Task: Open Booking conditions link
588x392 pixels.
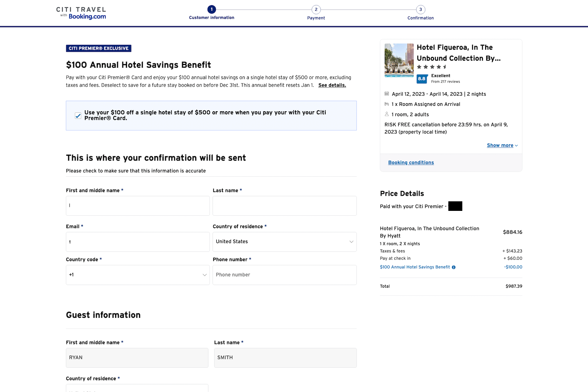Action: point(411,162)
